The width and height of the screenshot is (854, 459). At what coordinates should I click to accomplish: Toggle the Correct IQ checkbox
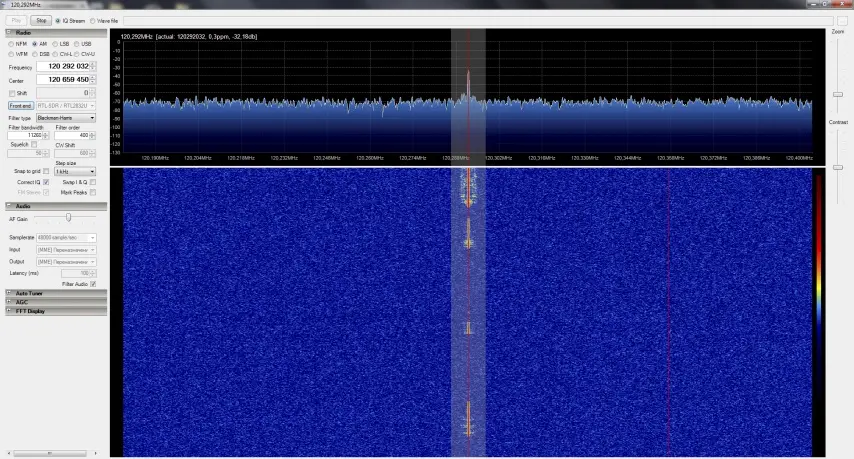[46, 182]
